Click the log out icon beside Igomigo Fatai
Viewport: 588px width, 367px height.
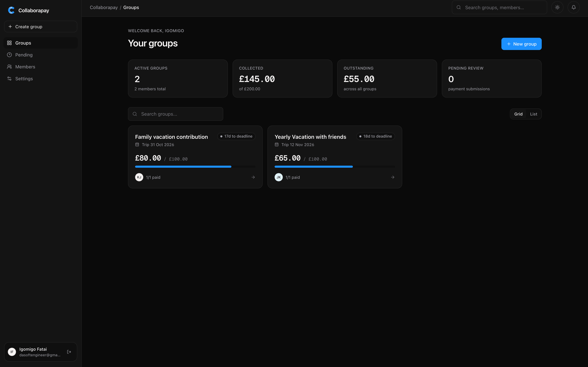[69, 352]
